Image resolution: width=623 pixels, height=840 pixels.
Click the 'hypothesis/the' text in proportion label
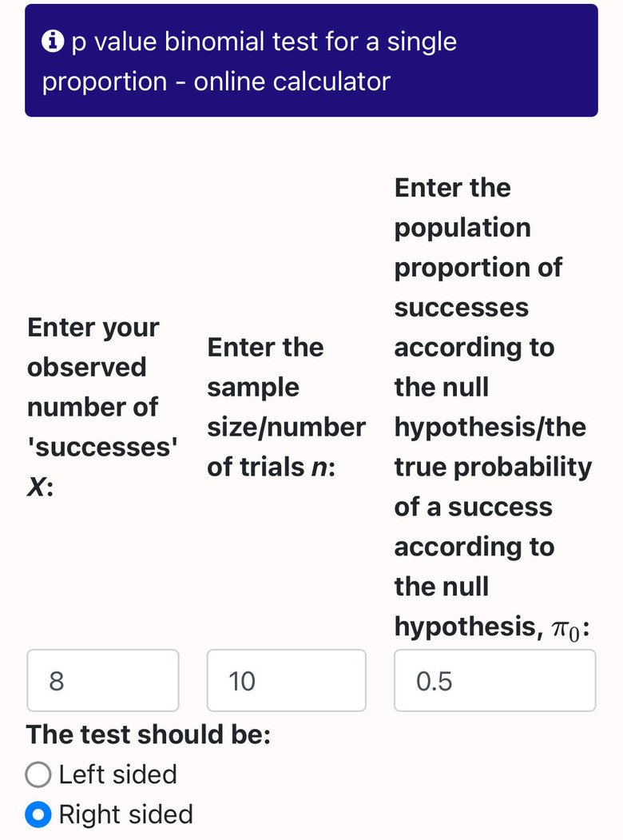pyautogui.click(x=490, y=428)
